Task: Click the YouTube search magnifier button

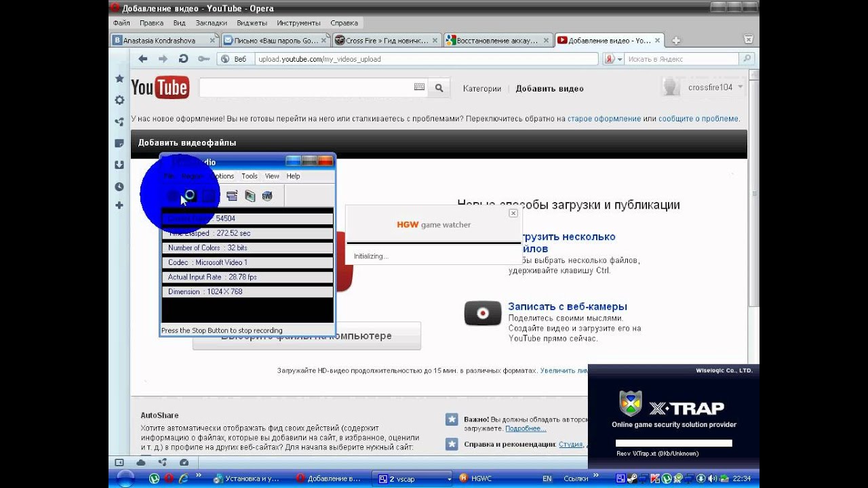Action: tap(439, 88)
